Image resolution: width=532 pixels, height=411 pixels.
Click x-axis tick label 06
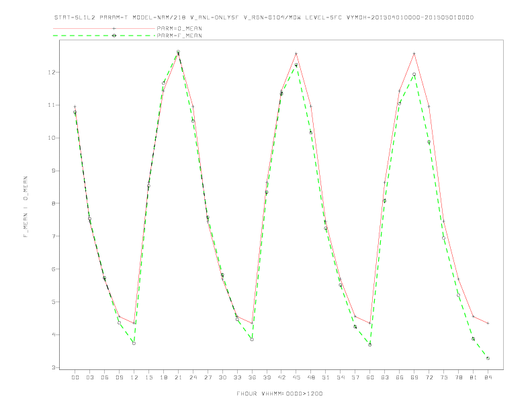[105, 377]
